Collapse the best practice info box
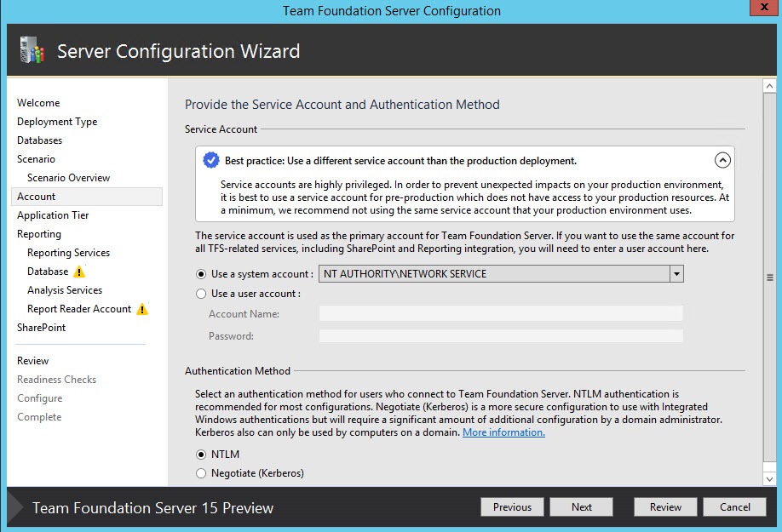Image resolution: width=782 pixels, height=532 pixels. 722,160
